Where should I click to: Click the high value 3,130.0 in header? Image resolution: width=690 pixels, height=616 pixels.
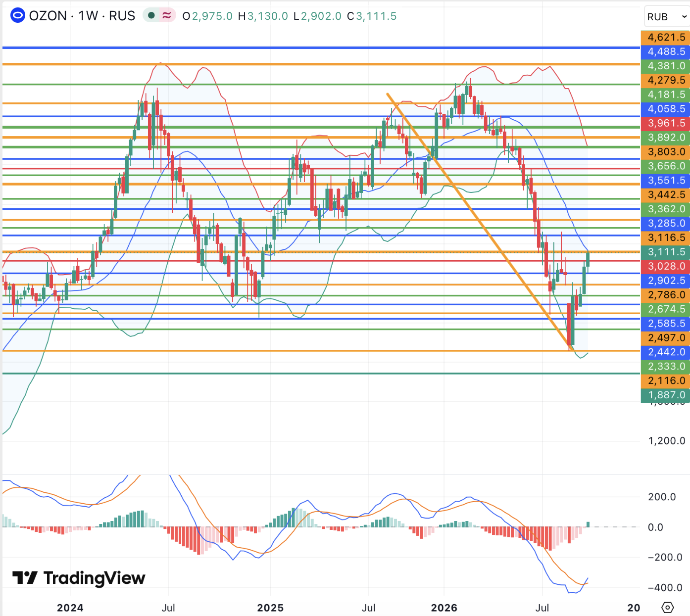click(x=267, y=16)
